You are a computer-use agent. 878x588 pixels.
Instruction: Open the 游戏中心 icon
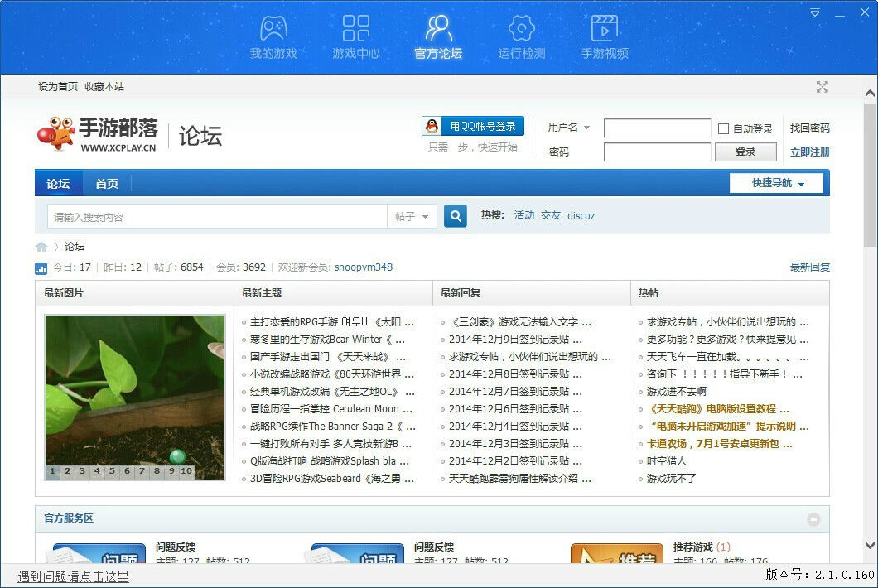click(x=355, y=31)
